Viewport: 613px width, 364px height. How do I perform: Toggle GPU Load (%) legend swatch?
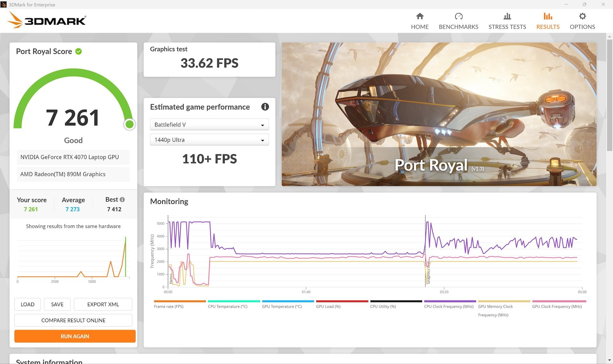342,301
